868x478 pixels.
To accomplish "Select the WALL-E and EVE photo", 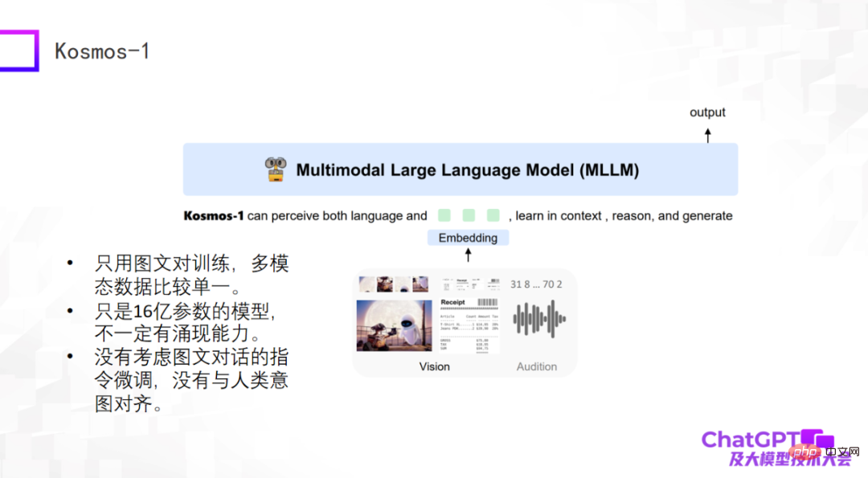I will click(392, 325).
